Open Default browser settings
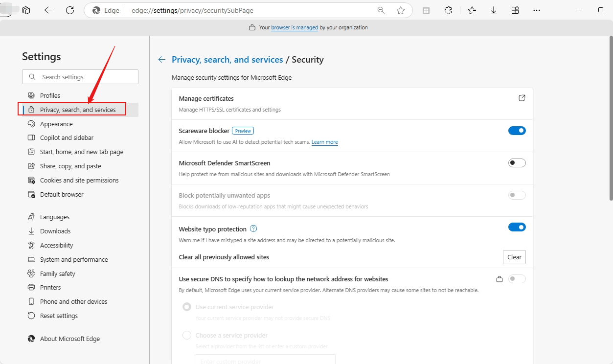Image resolution: width=613 pixels, height=364 pixels. tap(80, 195)
